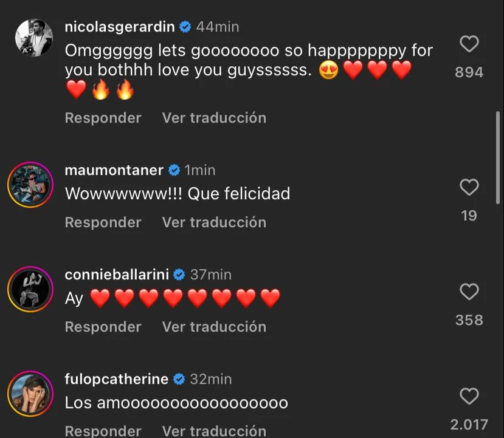Reply to maumontaner's comment
The width and height of the screenshot is (504, 438).
(x=103, y=222)
